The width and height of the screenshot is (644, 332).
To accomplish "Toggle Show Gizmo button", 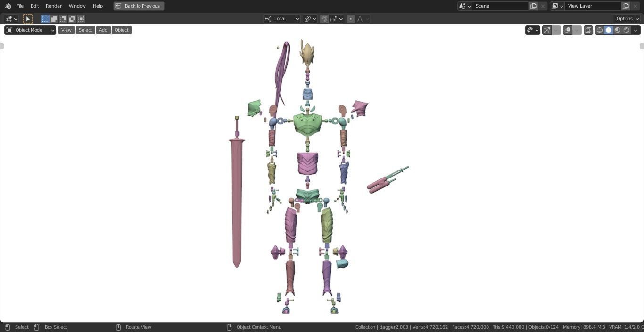I will [x=547, y=30].
